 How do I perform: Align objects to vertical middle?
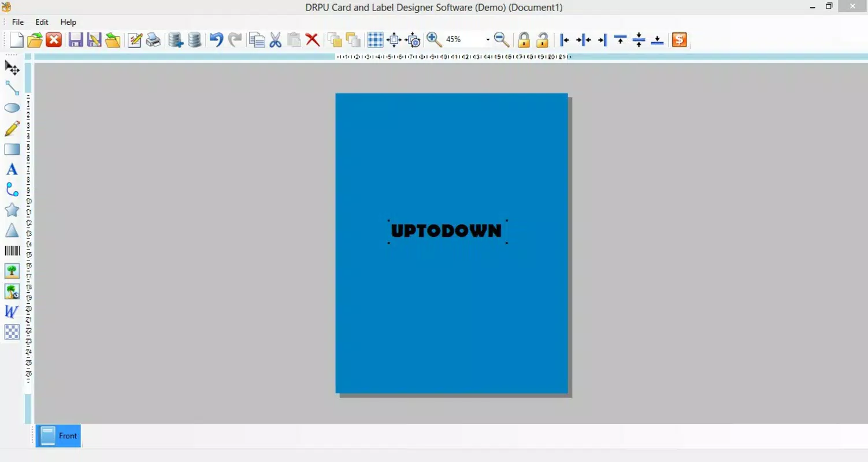pos(639,40)
